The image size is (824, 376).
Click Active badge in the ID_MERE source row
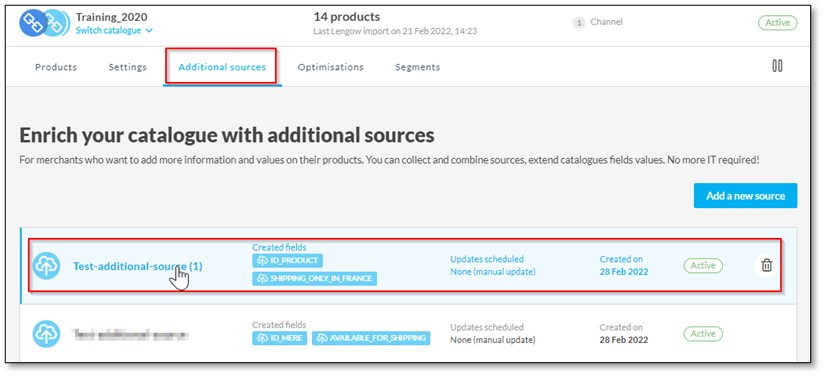pos(703,333)
